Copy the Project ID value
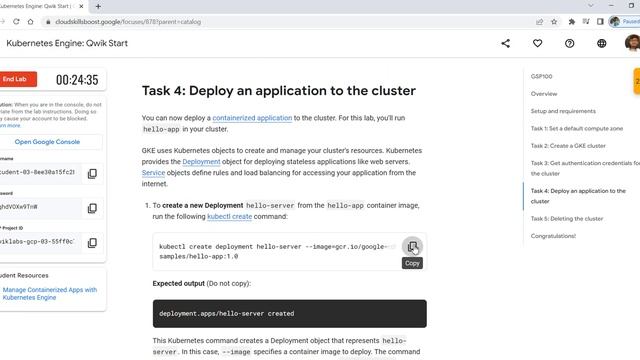The image size is (640, 360). [92, 243]
